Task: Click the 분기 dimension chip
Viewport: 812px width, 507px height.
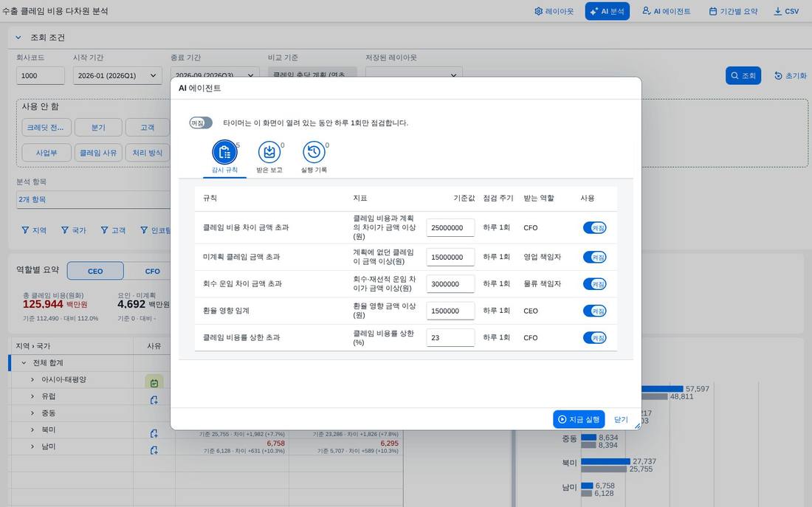Action: [98, 128]
